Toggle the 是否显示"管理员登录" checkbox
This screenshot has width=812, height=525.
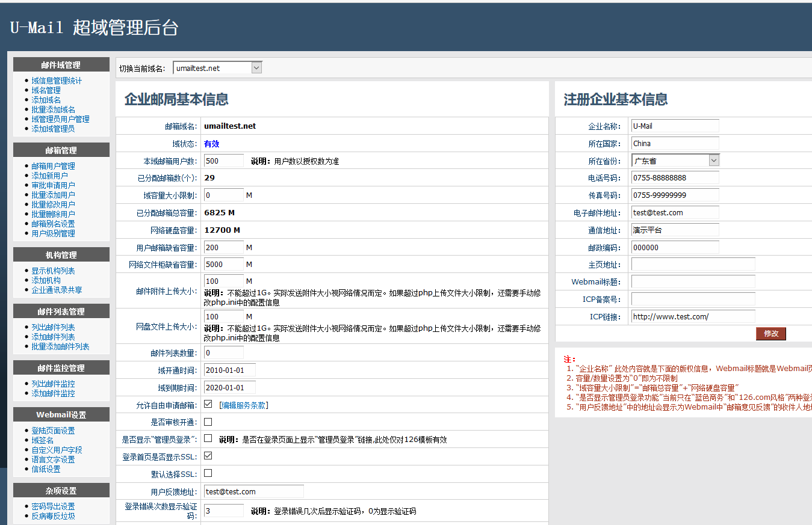pos(207,438)
